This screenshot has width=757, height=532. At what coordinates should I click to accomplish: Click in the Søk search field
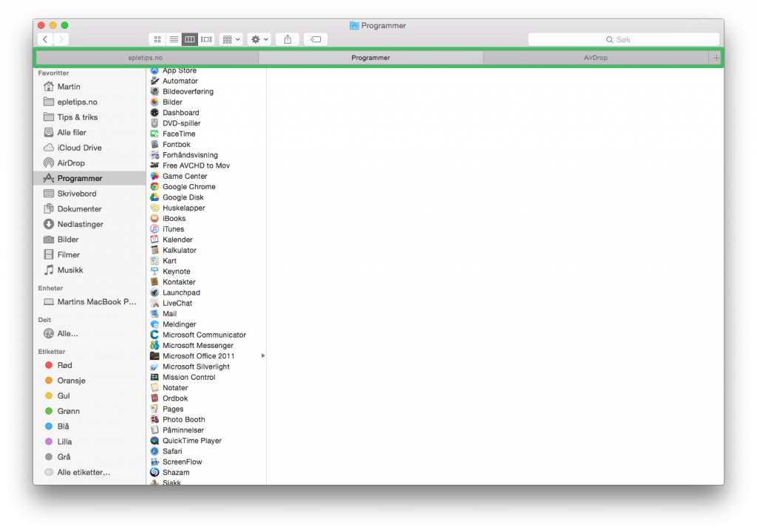623,40
